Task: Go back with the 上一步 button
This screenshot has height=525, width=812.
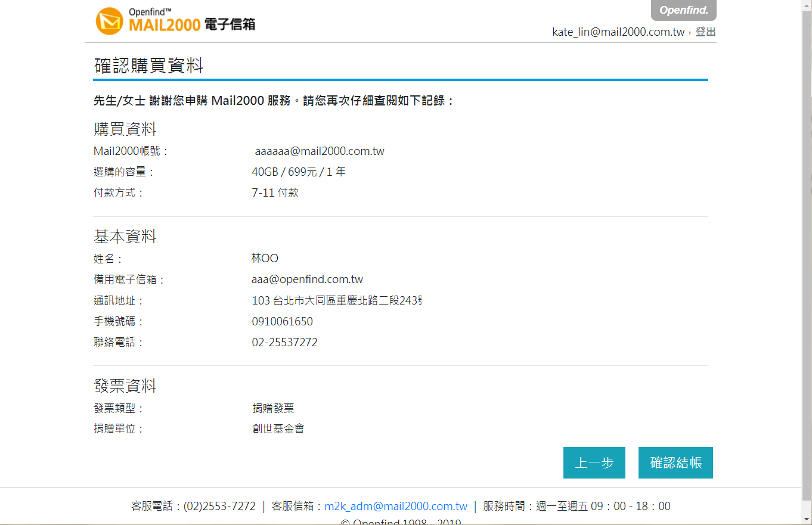Action: click(594, 462)
